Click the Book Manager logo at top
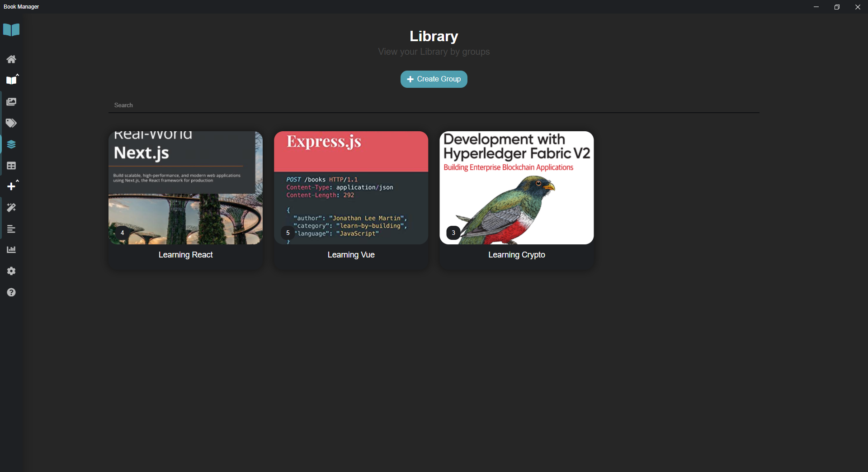Viewport: 868px width, 472px height. tap(11, 30)
